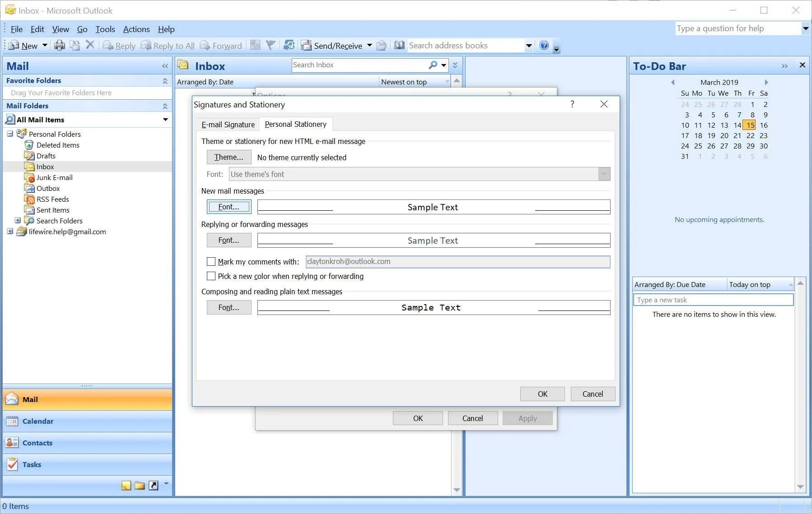Screen dimensions: 812x514
Task: Collapse the Favorite Folders section
Action: point(165,81)
